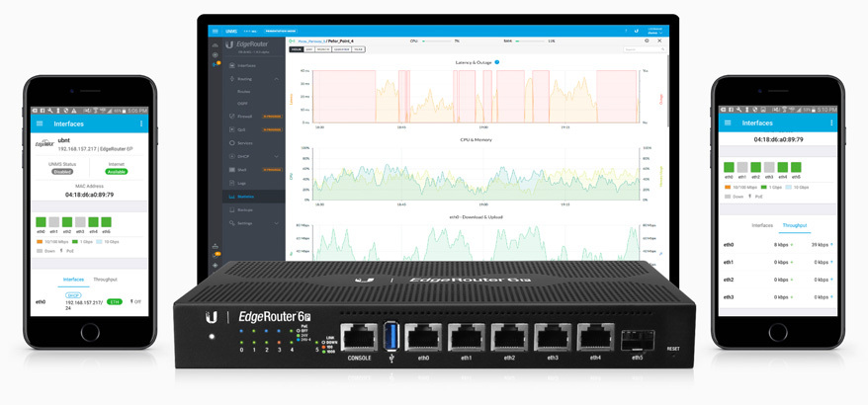Tap green ETH badge on left phone

point(115,301)
